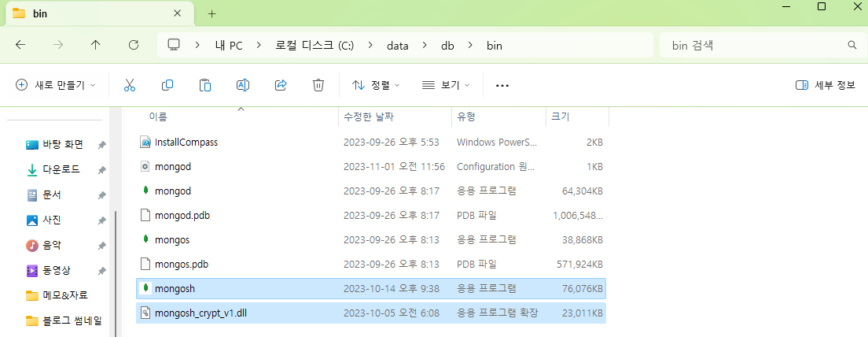
Task: Unpin 다운로드 via its pin icon
Action: (x=102, y=170)
